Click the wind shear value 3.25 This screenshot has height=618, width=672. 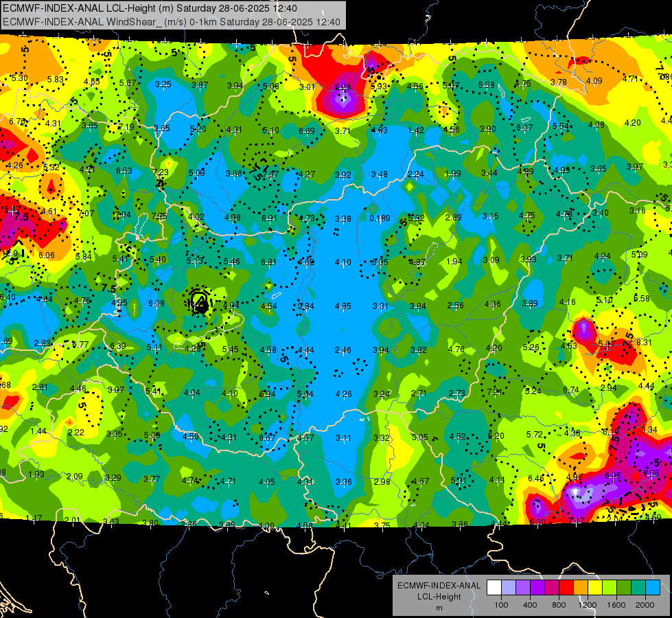point(163,84)
